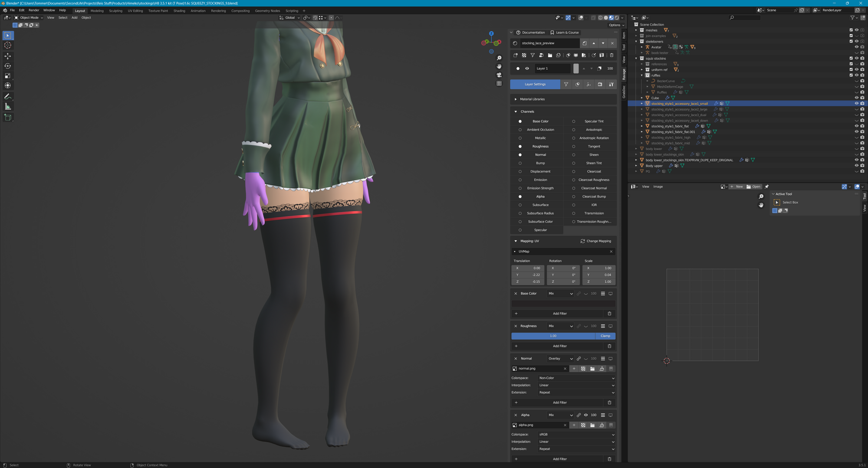This screenshot has height=468, width=868.
Task: Select the Rotate tool in the left toolbar
Action: [8, 66]
